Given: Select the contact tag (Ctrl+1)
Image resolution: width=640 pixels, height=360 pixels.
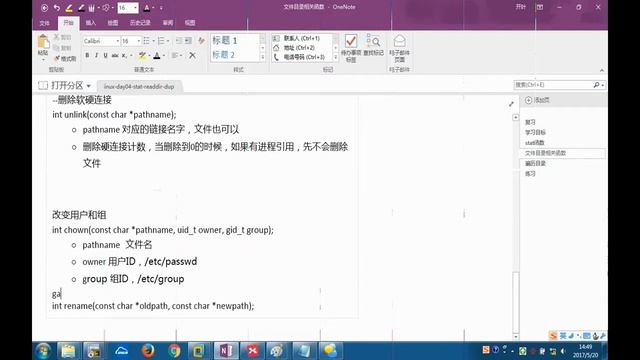Looking at the screenshot, I should click(301, 38).
